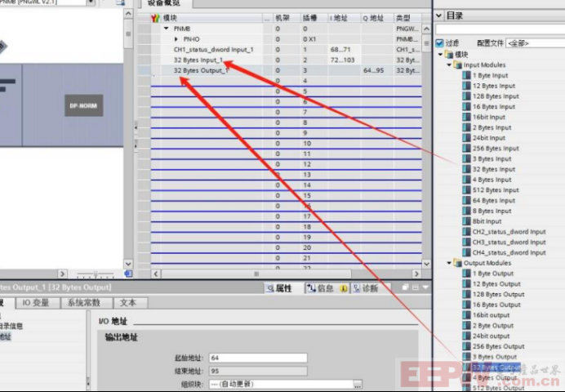
Task: Click the 插槽 column header
Action: pyautogui.click(x=314, y=18)
